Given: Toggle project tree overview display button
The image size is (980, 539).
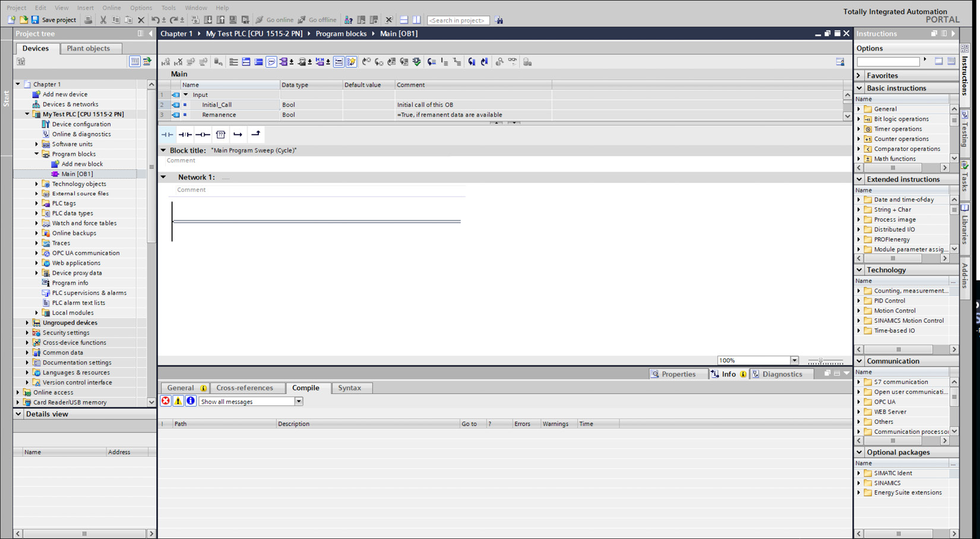Looking at the screenshot, I should (x=135, y=61).
